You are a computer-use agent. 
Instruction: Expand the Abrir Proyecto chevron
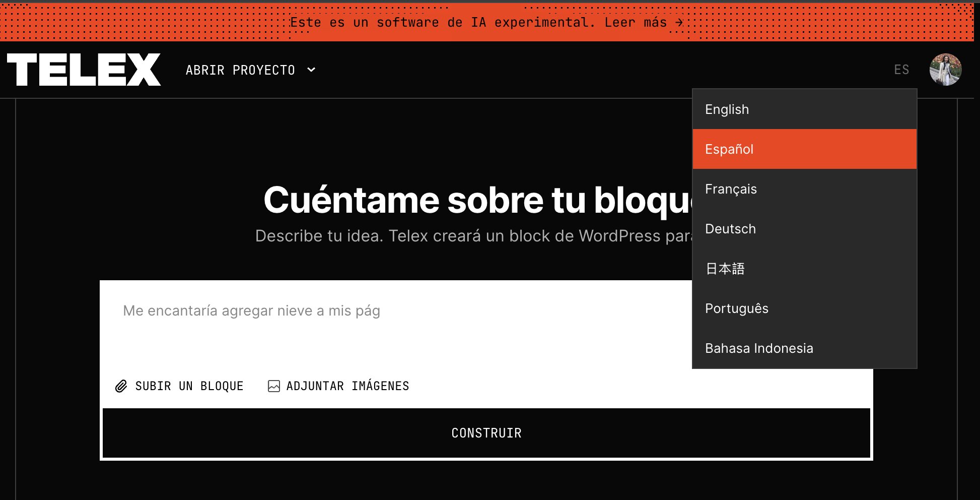click(311, 70)
